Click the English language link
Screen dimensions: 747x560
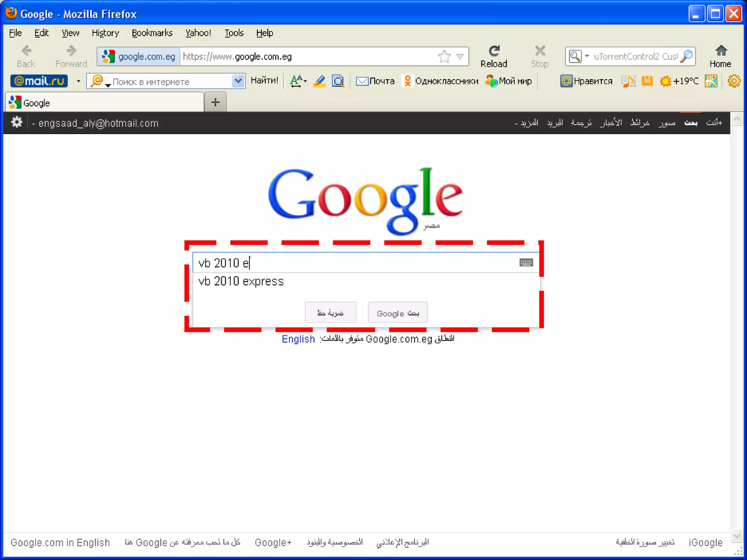point(298,339)
